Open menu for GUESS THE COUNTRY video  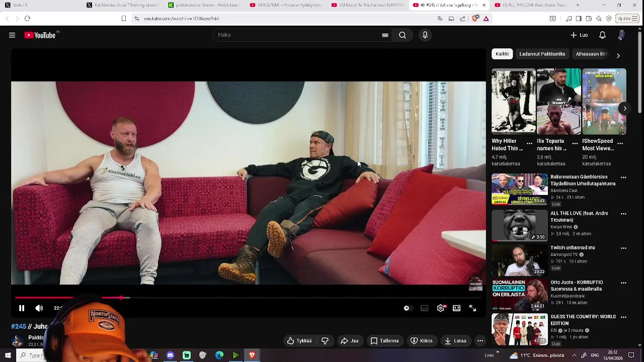(x=623, y=317)
